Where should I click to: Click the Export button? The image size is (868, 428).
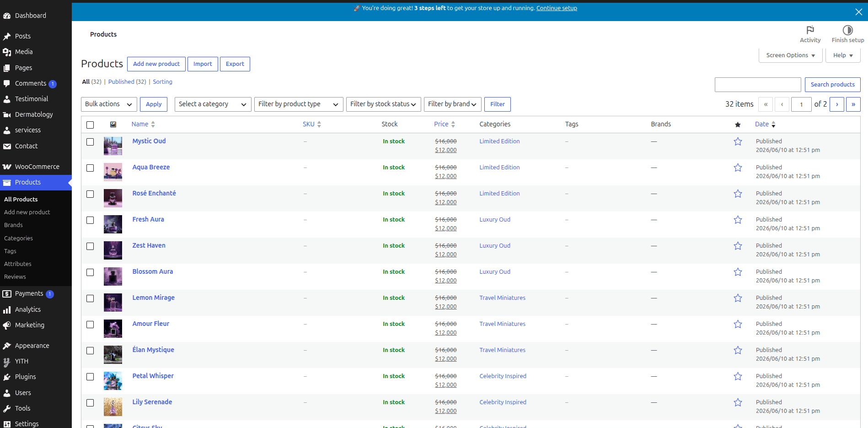point(235,64)
